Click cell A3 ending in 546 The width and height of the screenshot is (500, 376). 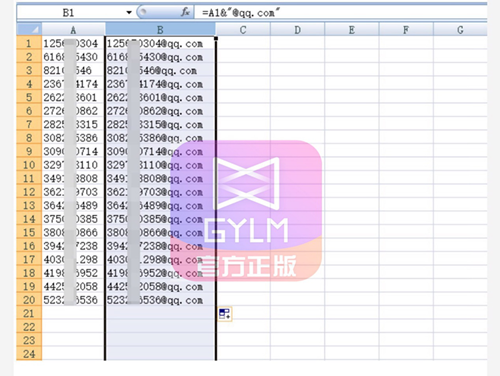click(x=73, y=70)
